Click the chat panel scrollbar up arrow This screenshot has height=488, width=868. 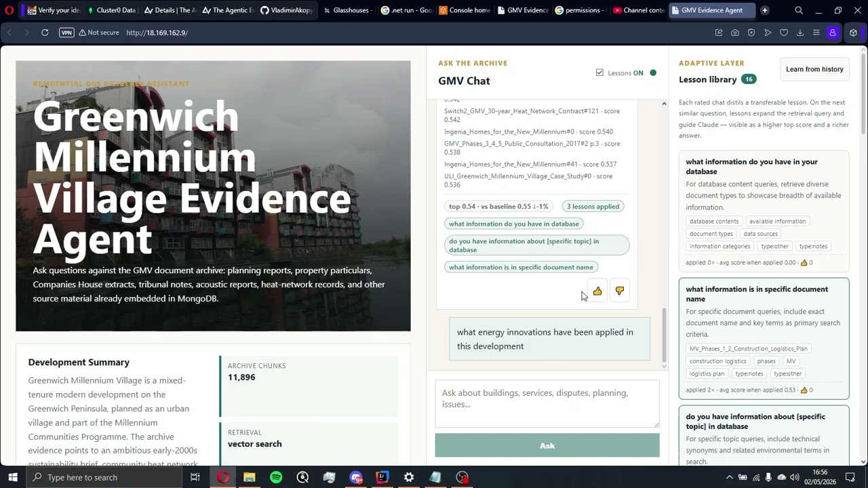click(x=664, y=104)
